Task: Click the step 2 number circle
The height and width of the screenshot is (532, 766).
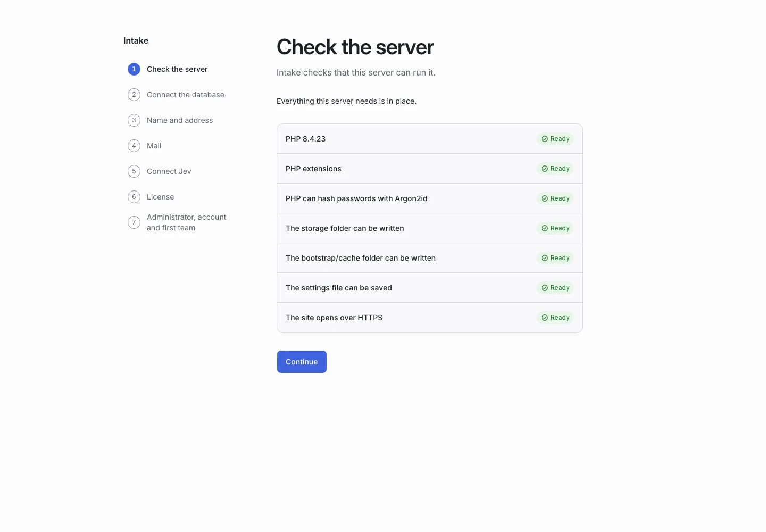Action: (134, 95)
